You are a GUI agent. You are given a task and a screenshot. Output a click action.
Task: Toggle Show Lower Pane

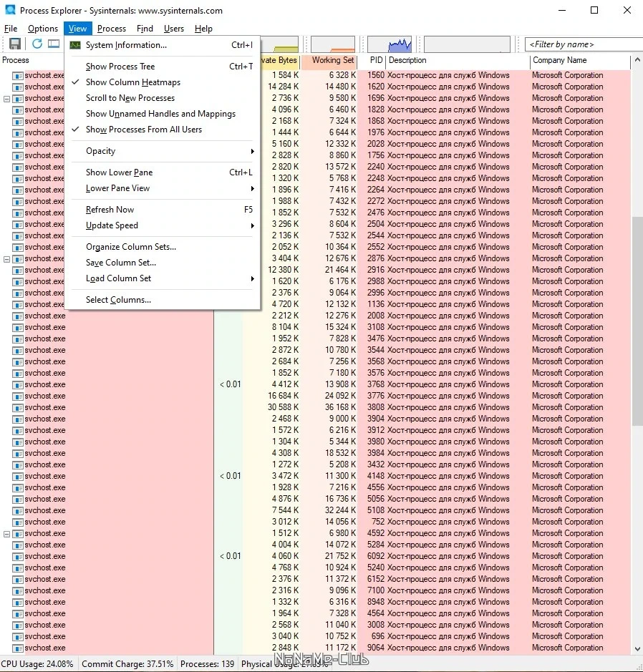tap(163, 172)
